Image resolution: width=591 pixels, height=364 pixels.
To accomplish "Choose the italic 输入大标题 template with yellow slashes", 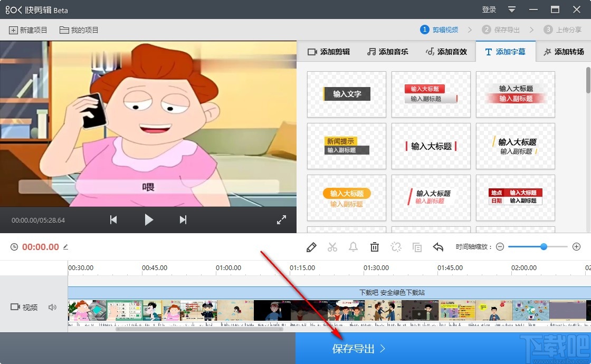I will click(x=515, y=146).
